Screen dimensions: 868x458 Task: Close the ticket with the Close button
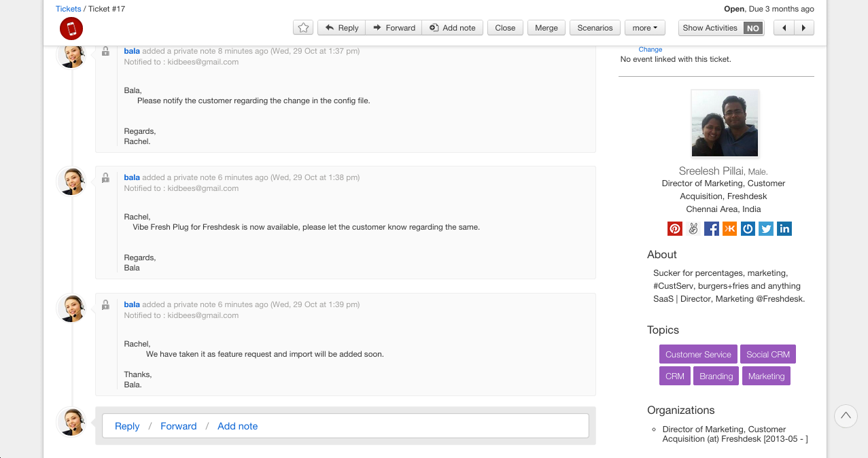click(505, 28)
